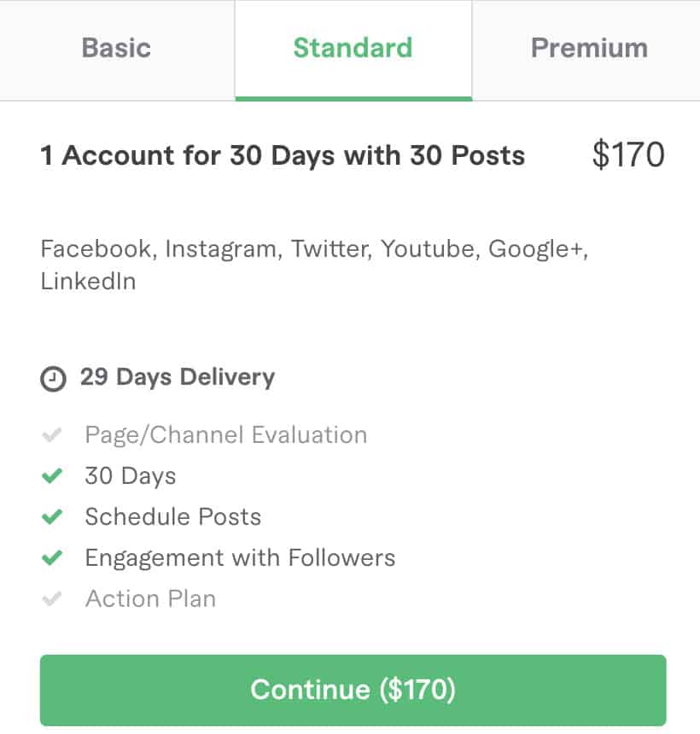Click the green checkmark next to 30 Days
This screenshot has width=700, height=734.
53,475
